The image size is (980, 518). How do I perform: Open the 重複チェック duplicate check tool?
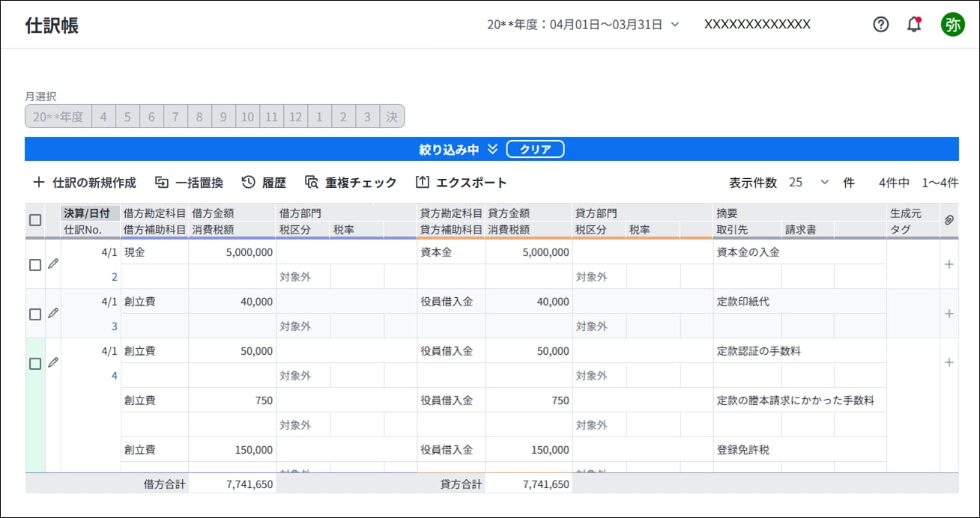click(351, 182)
